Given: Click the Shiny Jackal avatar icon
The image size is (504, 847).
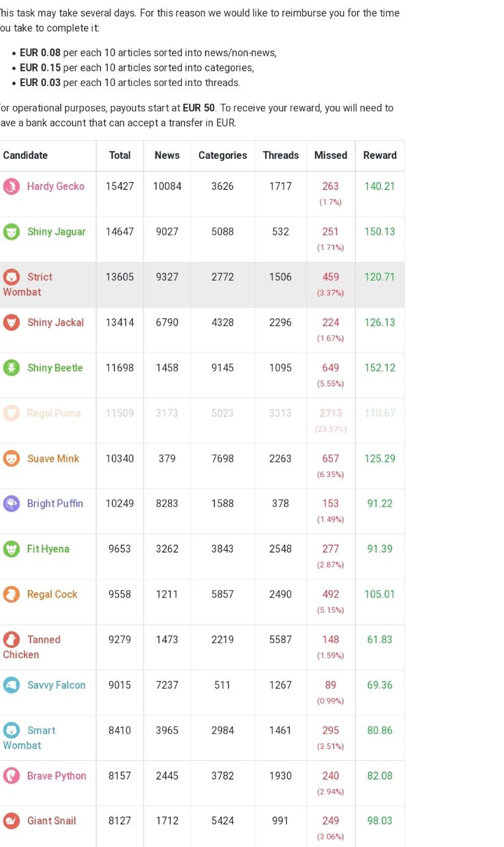Looking at the screenshot, I should coord(11,322).
